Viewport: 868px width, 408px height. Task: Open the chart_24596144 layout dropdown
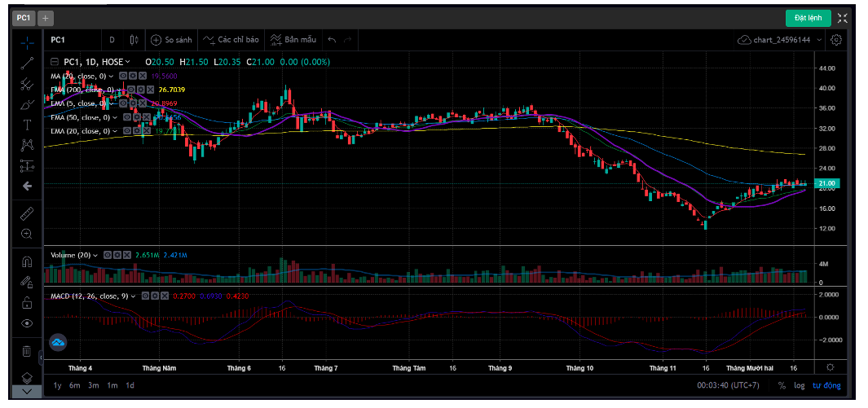[780, 39]
